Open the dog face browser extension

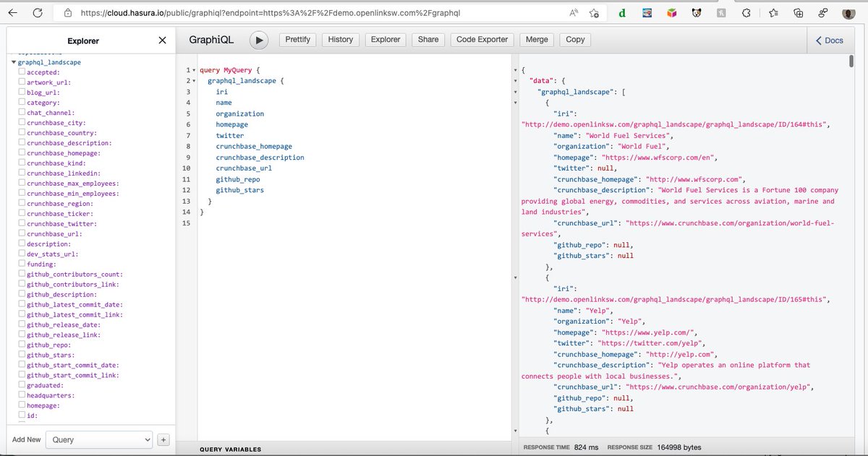pyautogui.click(x=696, y=13)
